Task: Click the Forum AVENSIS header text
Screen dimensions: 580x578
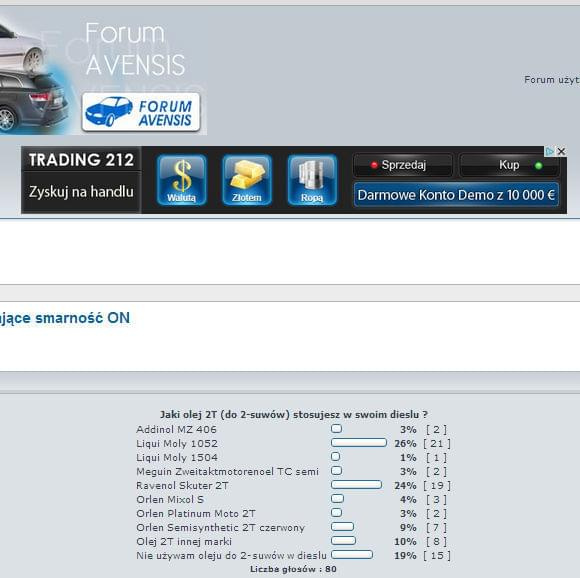Action: tap(135, 48)
